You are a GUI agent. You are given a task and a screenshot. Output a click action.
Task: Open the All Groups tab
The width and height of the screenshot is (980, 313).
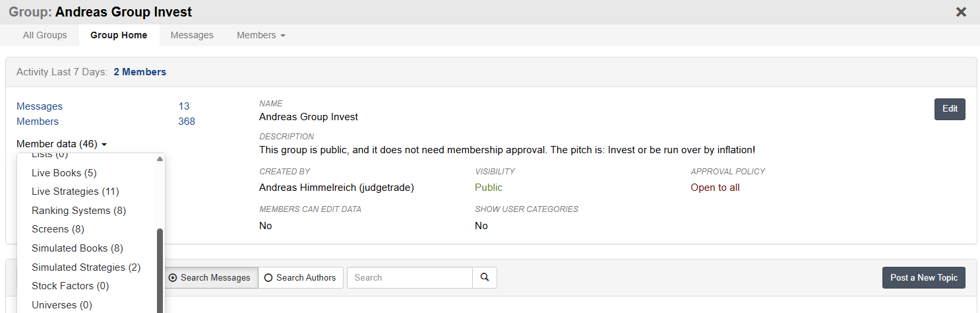click(x=45, y=35)
